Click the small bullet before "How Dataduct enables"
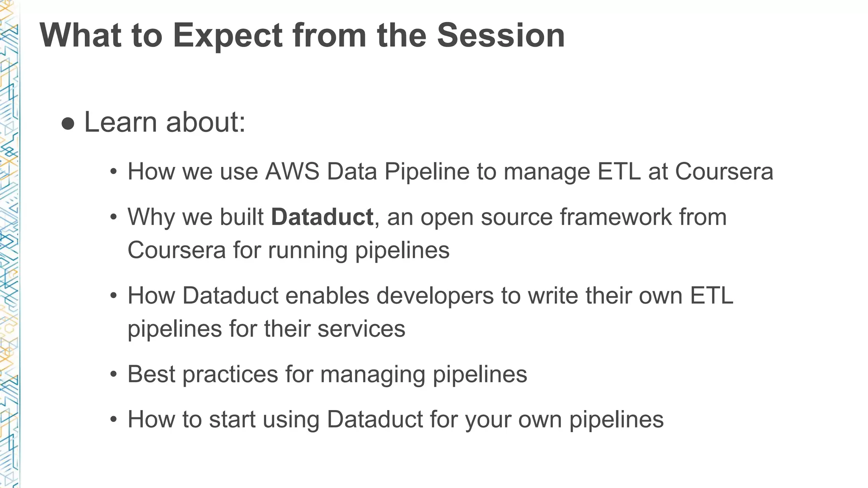The width and height of the screenshot is (868, 488). 113,296
